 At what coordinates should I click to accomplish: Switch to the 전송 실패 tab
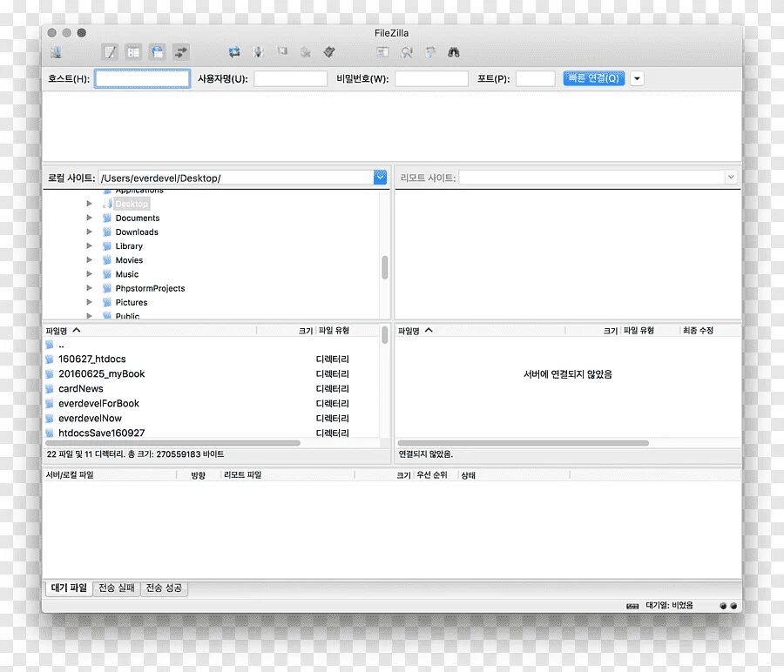tap(117, 588)
